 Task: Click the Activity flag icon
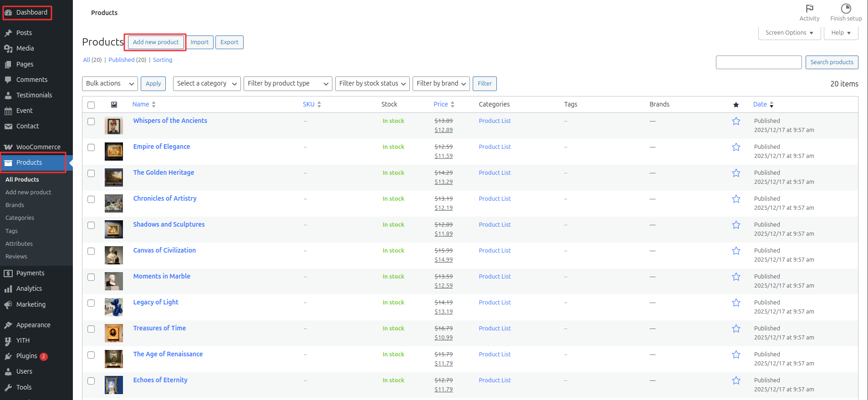click(x=809, y=9)
